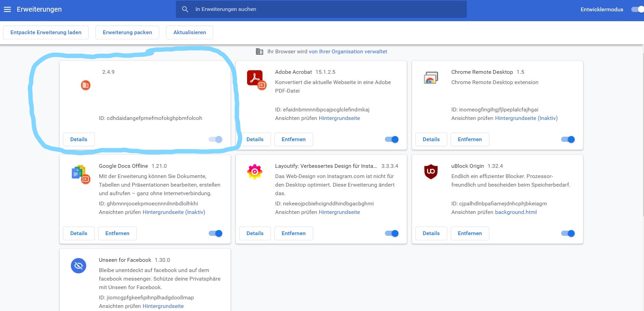The height and width of the screenshot is (311, 644).
Task: Inspect Unseen for Facebook Hintergrundseite link
Action: (163, 306)
